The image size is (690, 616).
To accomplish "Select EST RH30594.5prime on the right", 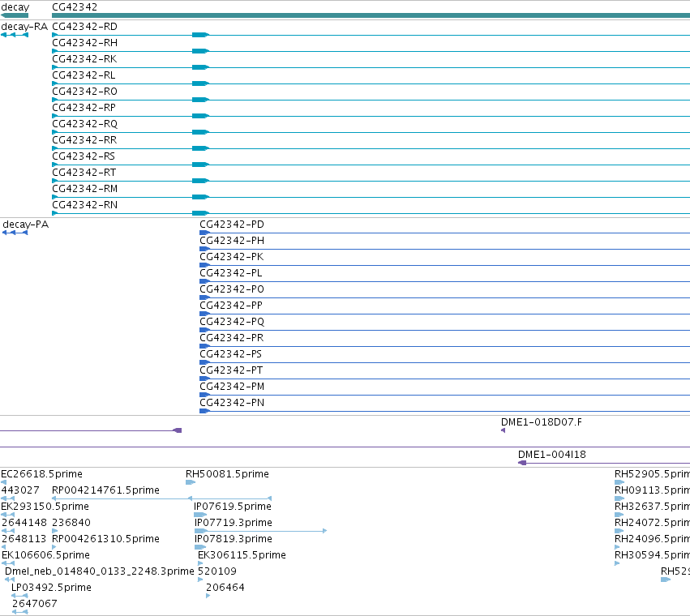I will [652, 555].
